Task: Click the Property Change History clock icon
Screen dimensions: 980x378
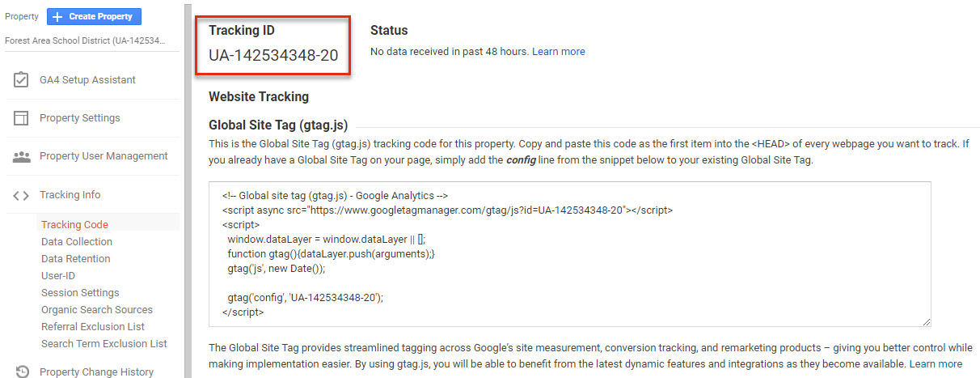Action: 23,372
